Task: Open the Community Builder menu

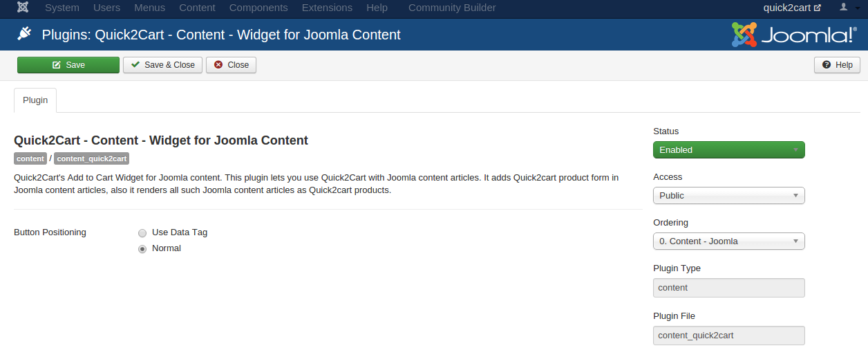Action: point(452,8)
